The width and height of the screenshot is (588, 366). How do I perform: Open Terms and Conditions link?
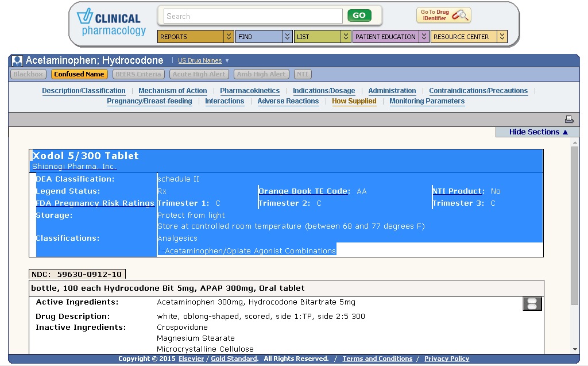pyautogui.click(x=377, y=359)
